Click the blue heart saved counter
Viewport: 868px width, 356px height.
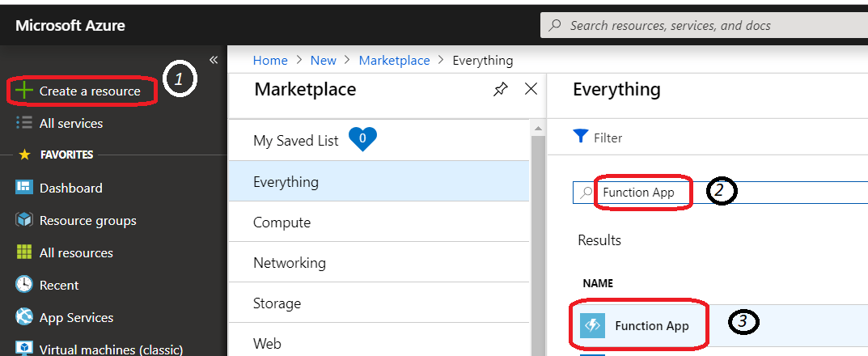tap(362, 139)
